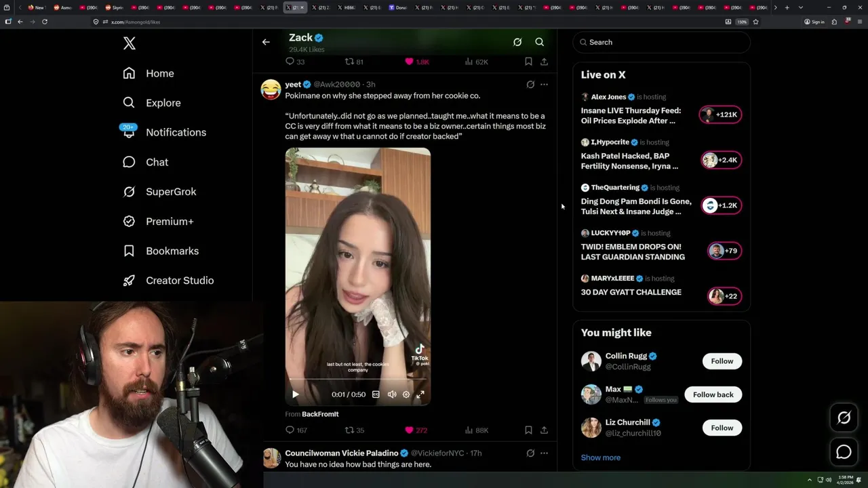Image resolution: width=868 pixels, height=488 pixels.
Task: Open more options on Vickie Paladino's post
Action: point(544,453)
